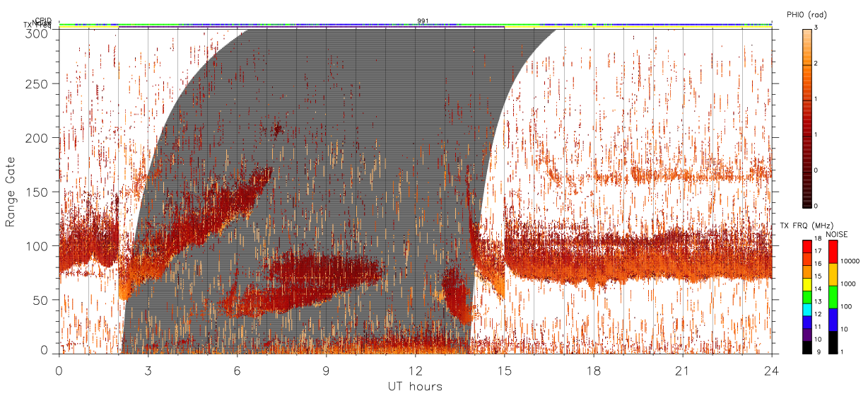This screenshot has height=401, width=868.
Task: Click TX FRQ legend label "16"
Action: click(x=818, y=263)
